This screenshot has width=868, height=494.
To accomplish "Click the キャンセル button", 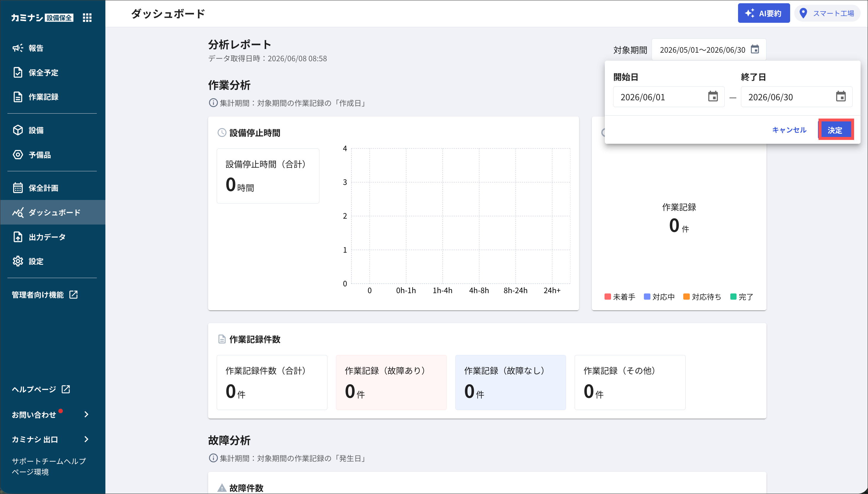I will tap(789, 130).
